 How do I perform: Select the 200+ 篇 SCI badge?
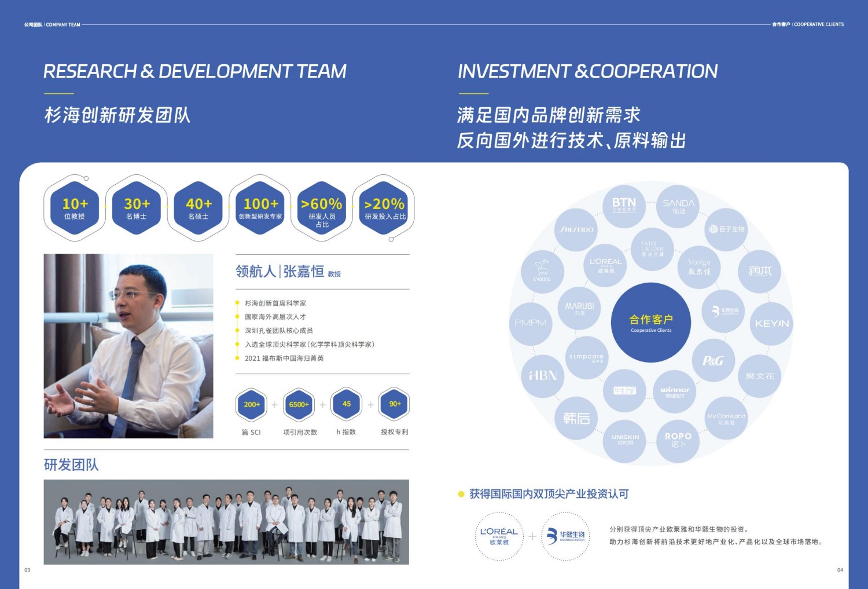(x=252, y=404)
